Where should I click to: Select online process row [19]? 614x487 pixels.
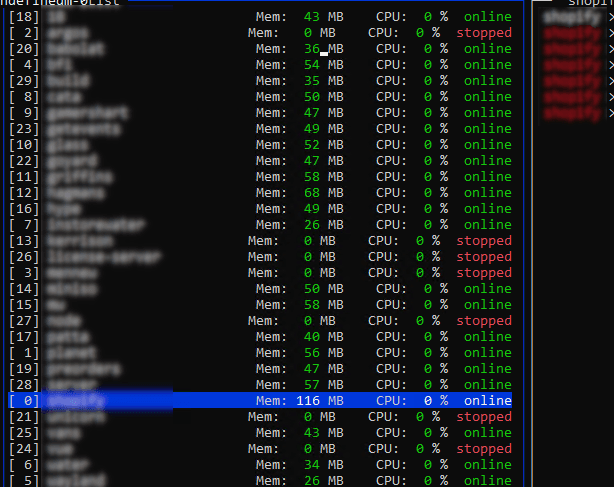pyautogui.click(x=260, y=369)
